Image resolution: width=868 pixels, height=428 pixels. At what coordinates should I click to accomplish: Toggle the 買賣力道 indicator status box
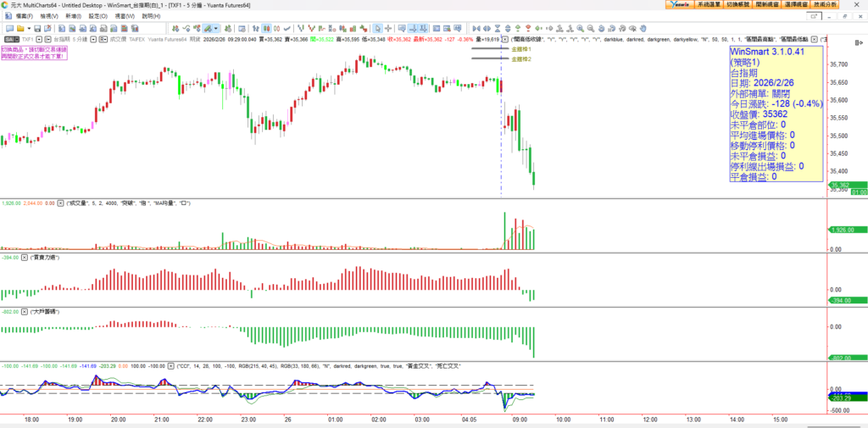tap(24, 256)
